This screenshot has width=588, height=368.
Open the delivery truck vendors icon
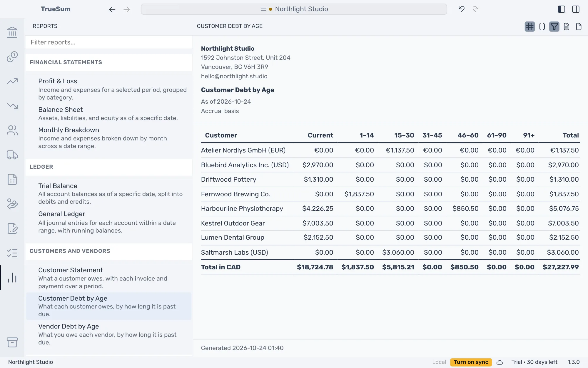pyautogui.click(x=12, y=155)
